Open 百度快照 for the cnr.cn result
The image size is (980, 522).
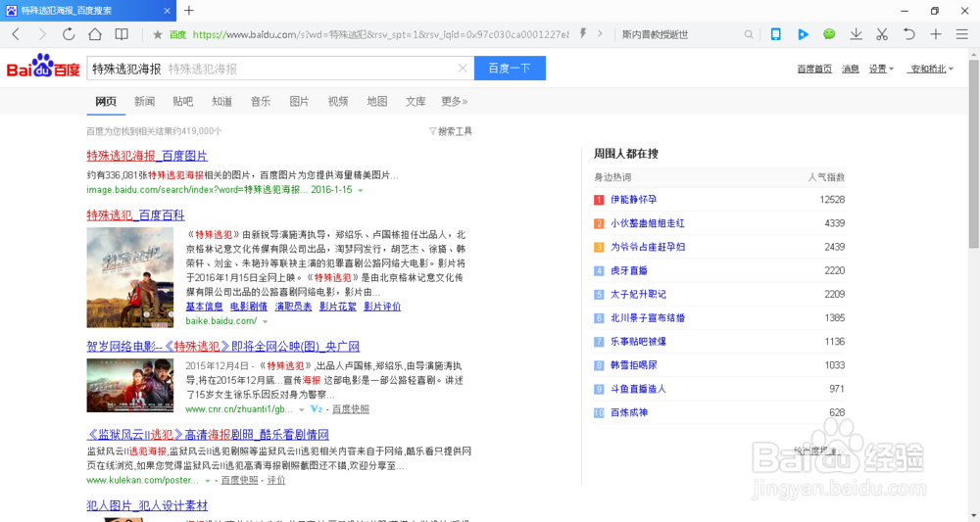351,409
